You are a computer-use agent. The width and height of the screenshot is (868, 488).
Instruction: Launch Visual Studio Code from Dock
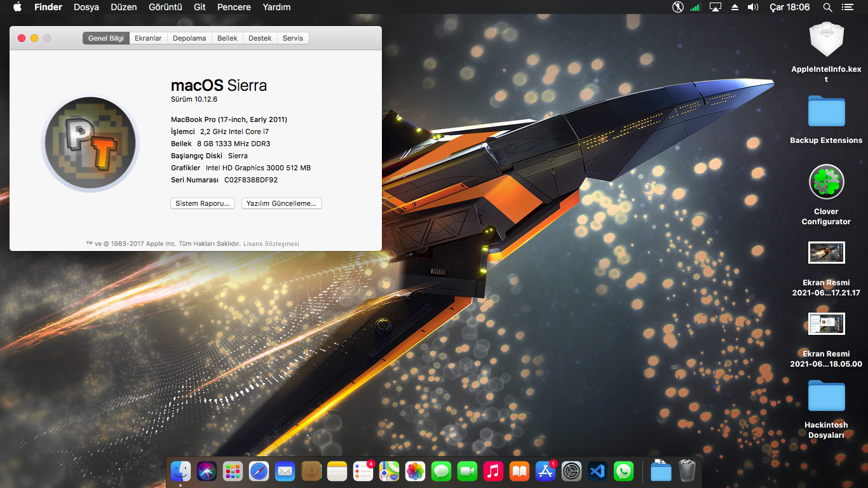597,471
